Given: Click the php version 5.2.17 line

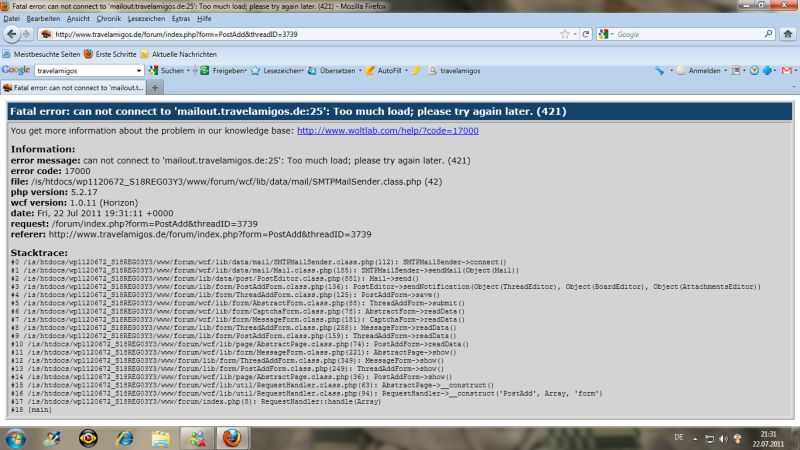Looking at the screenshot, I should tap(54, 192).
